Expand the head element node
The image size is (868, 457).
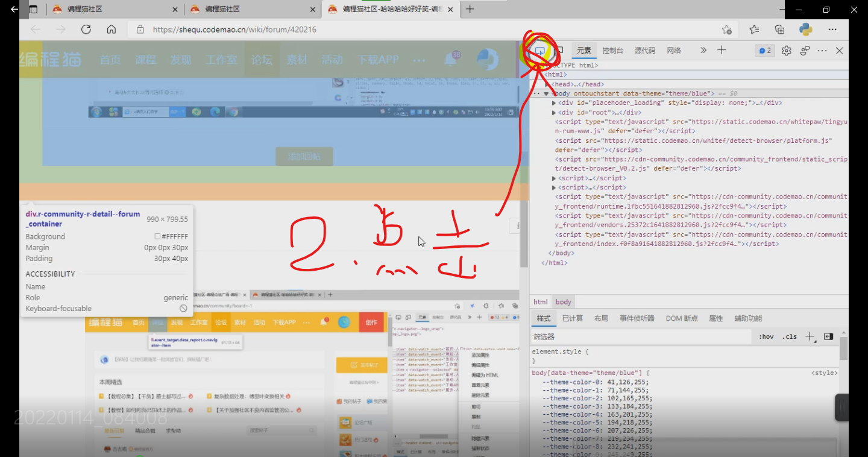point(548,84)
